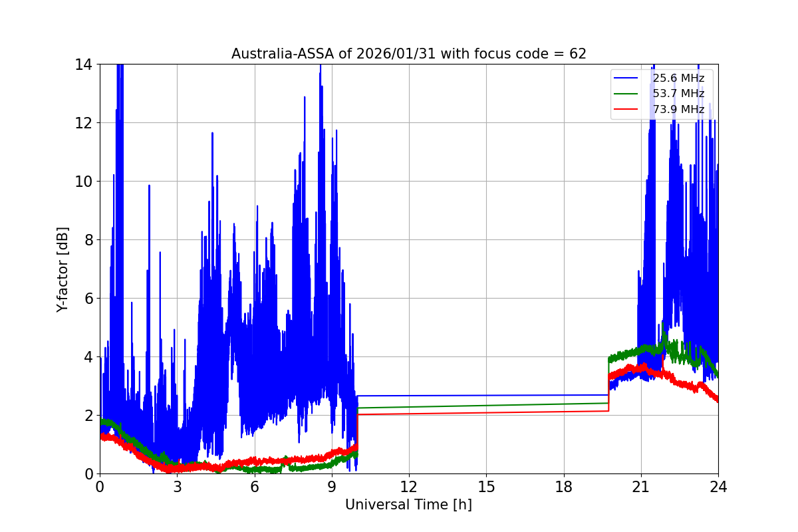Select the 25.6 MHz legend label

click(x=678, y=78)
